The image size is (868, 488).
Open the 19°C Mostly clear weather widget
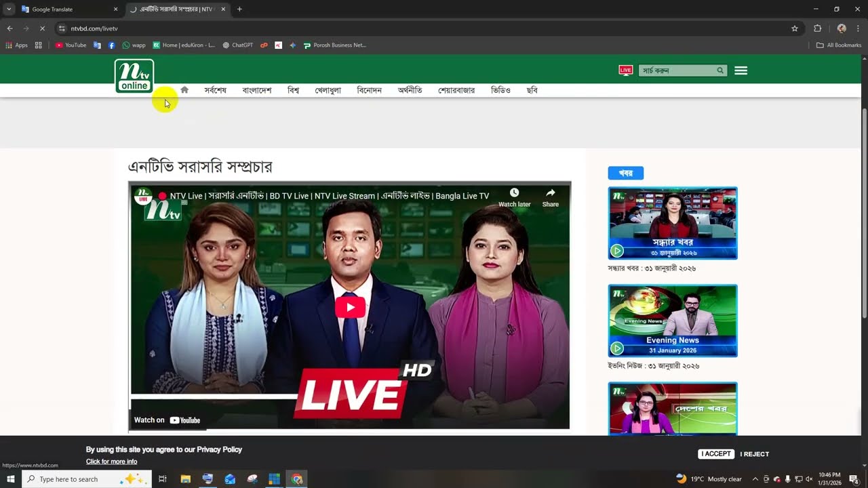[x=709, y=479]
